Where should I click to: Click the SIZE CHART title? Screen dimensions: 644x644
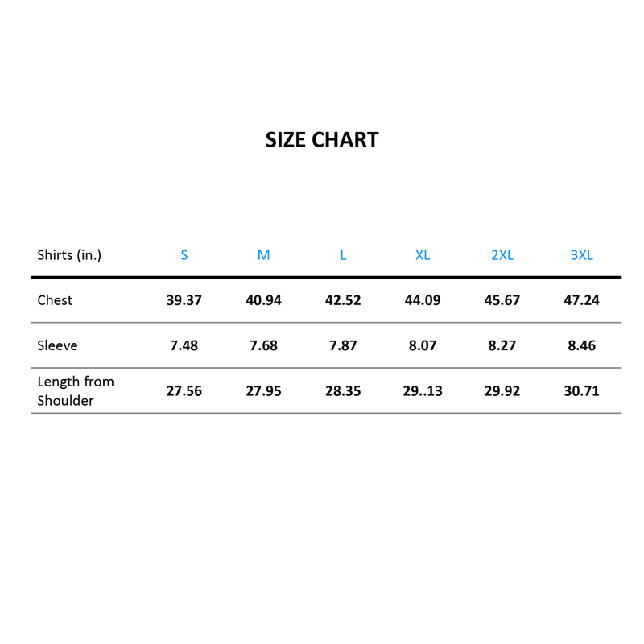(x=322, y=140)
